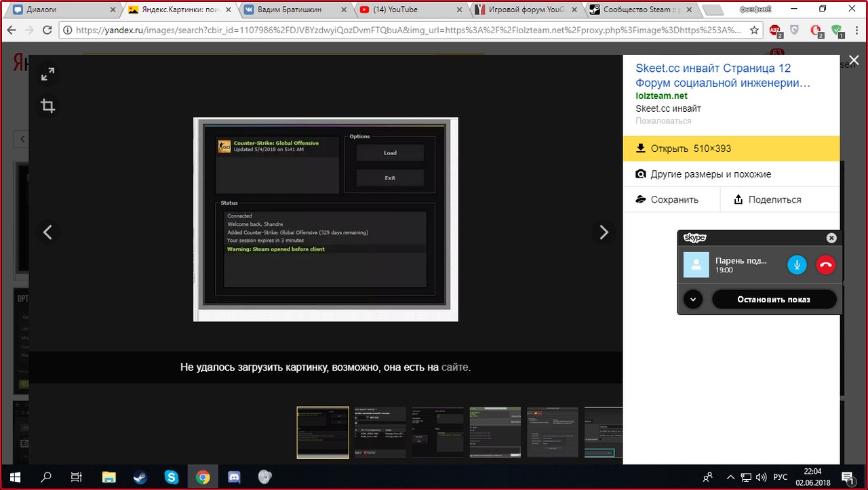Click the yellow Открыть 510×393 button
Screen dimensions: 868x490
click(731, 148)
